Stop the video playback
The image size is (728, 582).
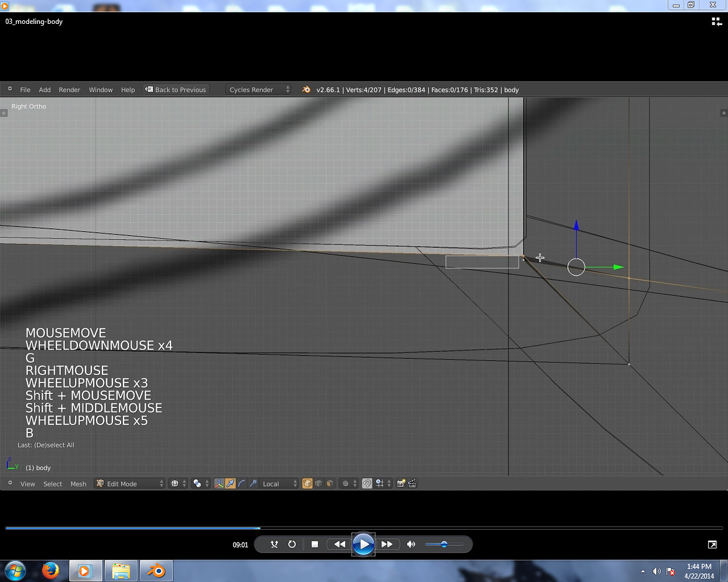click(314, 544)
